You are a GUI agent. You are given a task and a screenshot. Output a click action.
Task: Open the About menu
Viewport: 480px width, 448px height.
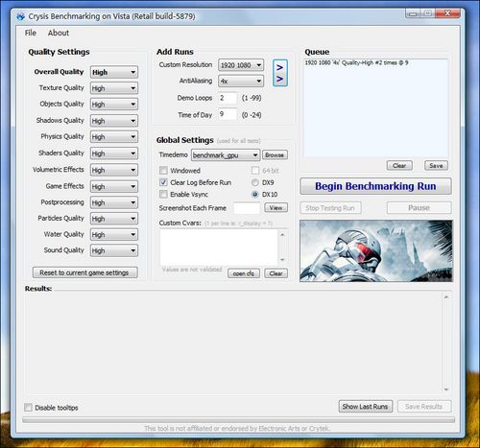(59, 33)
